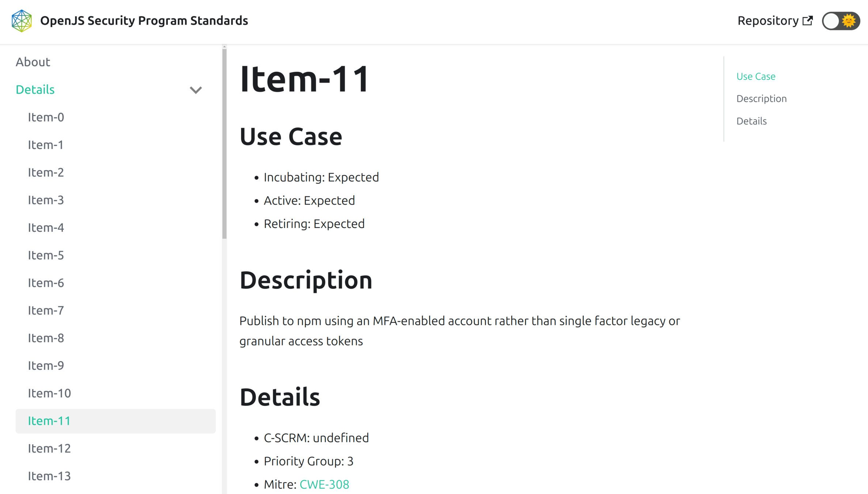The height and width of the screenshot is (494, 868).
Task: Jump to Use Case in table of contents
Action: coord(756,76)
